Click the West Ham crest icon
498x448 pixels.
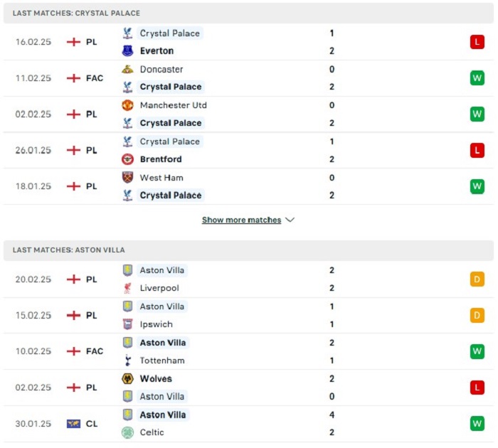click(x=127, y=178)
